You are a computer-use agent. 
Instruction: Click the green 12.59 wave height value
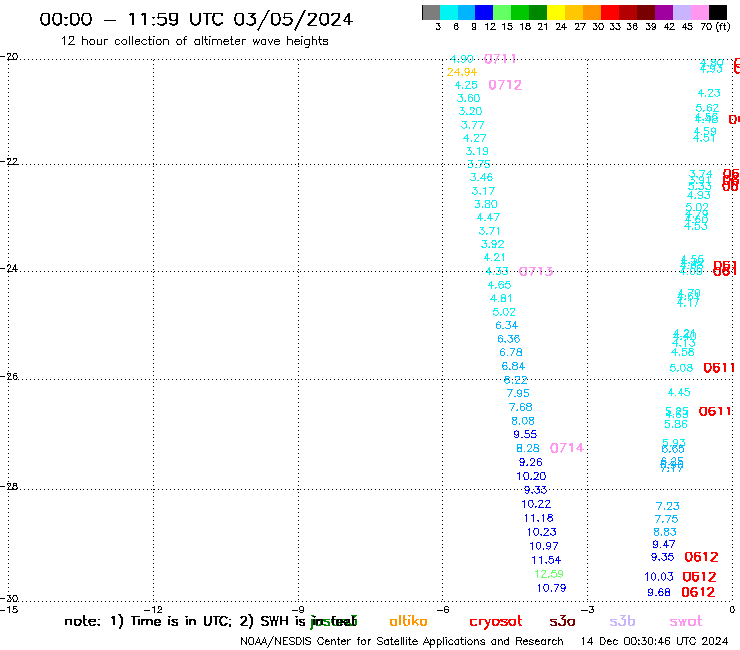(x=549, y=574)
